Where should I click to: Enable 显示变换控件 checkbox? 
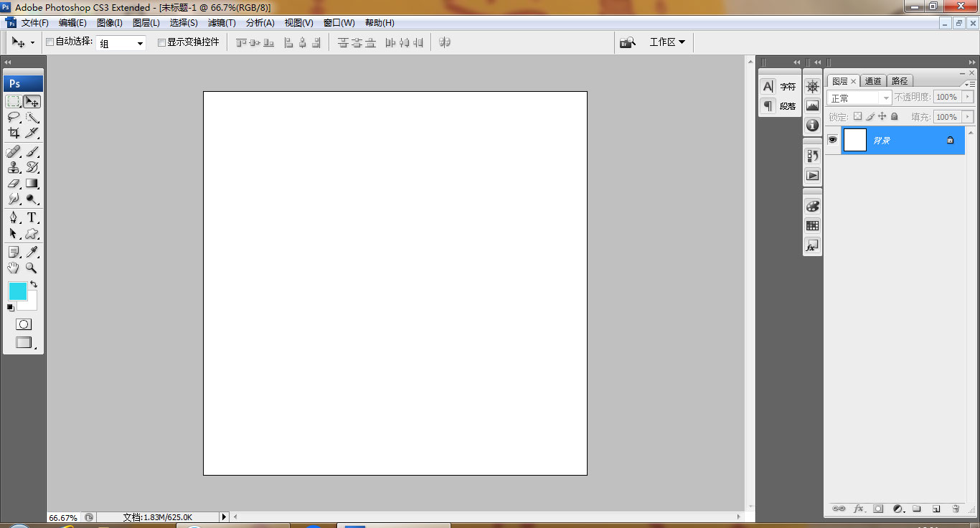coord(161,42)
